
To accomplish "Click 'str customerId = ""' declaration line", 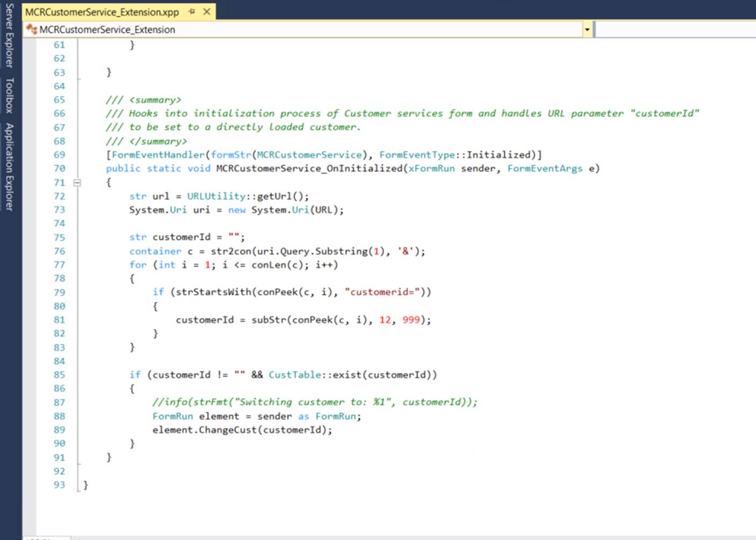I will point(187,237).
